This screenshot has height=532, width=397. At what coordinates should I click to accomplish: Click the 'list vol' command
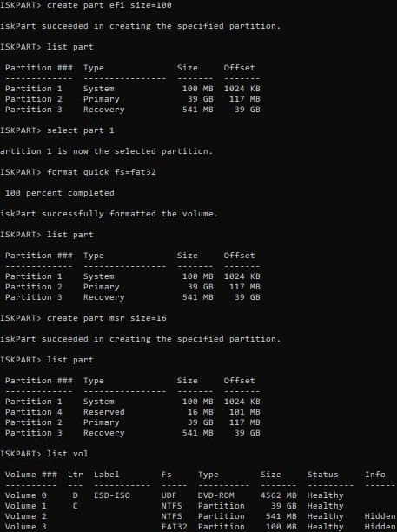68,454
